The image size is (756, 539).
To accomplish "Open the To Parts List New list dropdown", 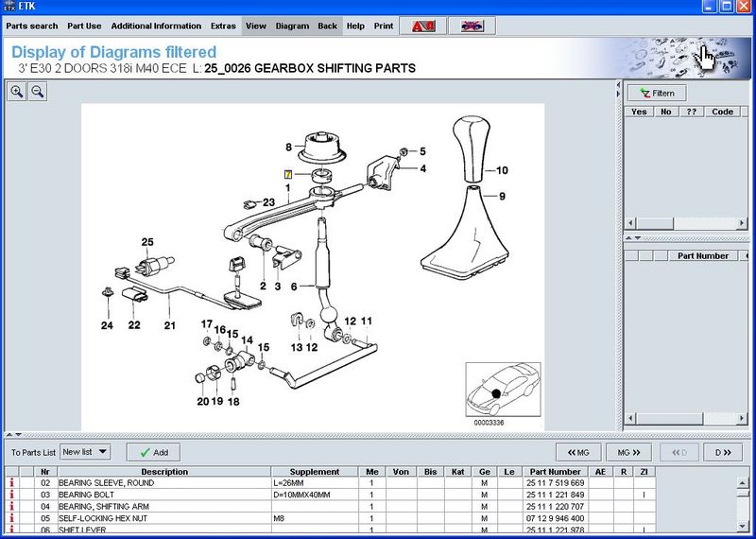I will (85, 452).
